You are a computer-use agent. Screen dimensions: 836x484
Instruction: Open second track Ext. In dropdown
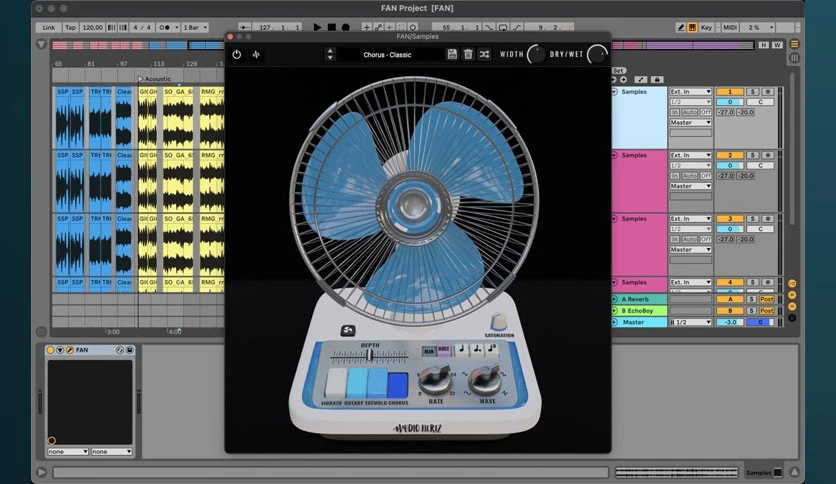point(690,155)
